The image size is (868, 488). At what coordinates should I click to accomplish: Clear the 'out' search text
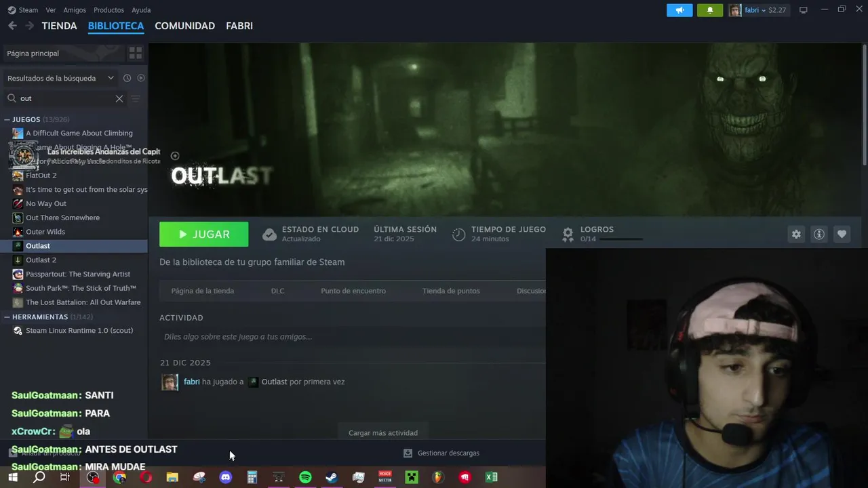point(119,98)
